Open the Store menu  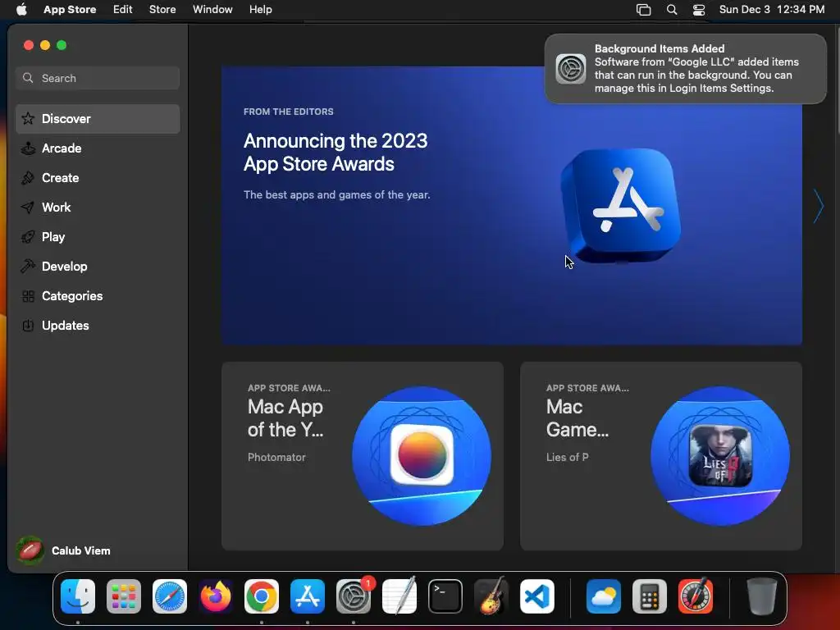pyautogui.click(x=162, y=10)
